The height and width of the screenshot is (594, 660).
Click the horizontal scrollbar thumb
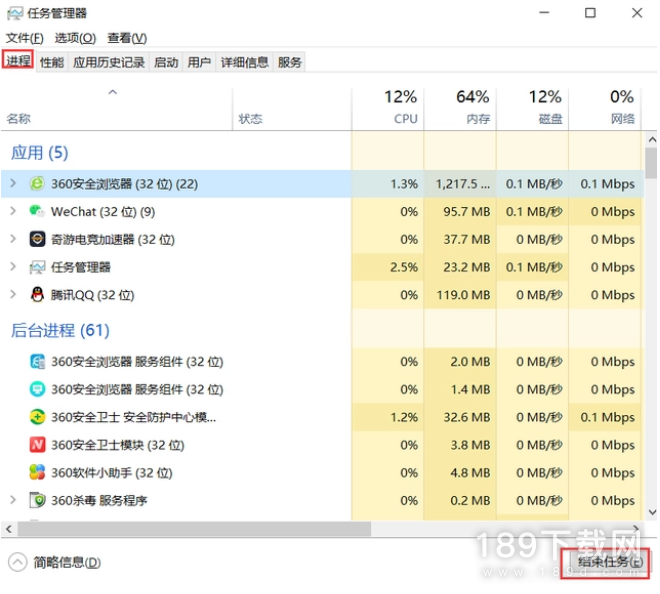(194, 529)
